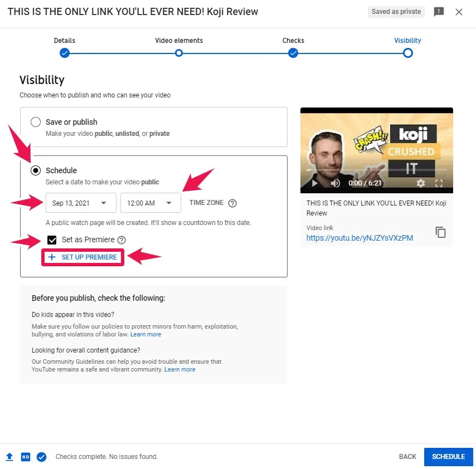Mute the video preview volume
Image resolution: width=476 pixels, height=469 pixels.
coord(335,183)
